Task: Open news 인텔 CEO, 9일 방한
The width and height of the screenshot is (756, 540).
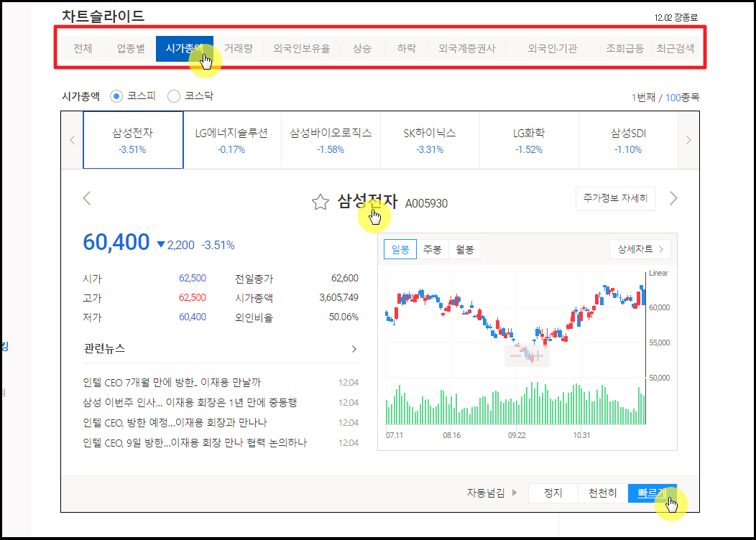Action: coord(194,442)
